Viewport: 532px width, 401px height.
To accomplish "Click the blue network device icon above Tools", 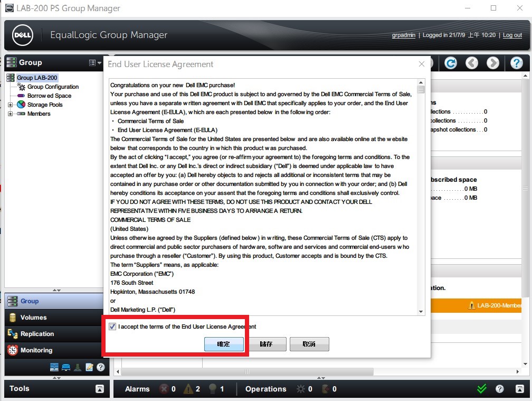I will click(x=66, y=367).
